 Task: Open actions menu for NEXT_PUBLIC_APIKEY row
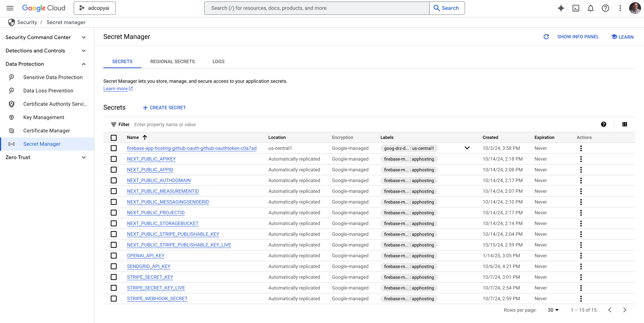(x=581, y=159)
